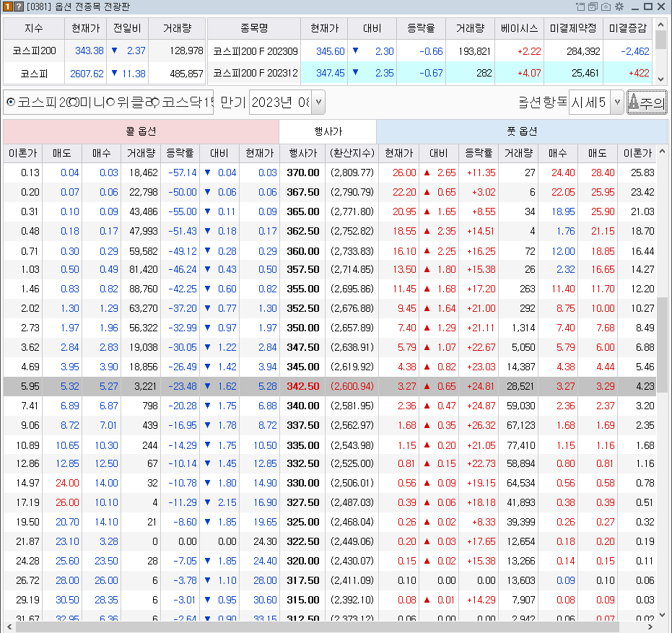Open the question mark help icon

[x=19, y=6]
